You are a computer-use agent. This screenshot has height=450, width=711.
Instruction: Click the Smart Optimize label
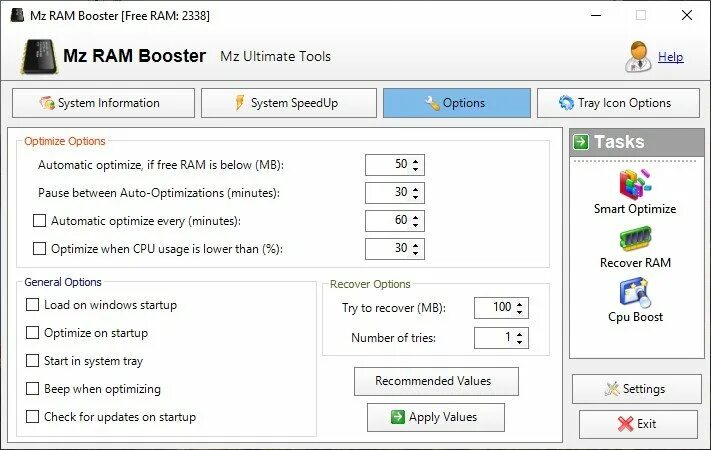pyautogui.click(x=635, y=209)
